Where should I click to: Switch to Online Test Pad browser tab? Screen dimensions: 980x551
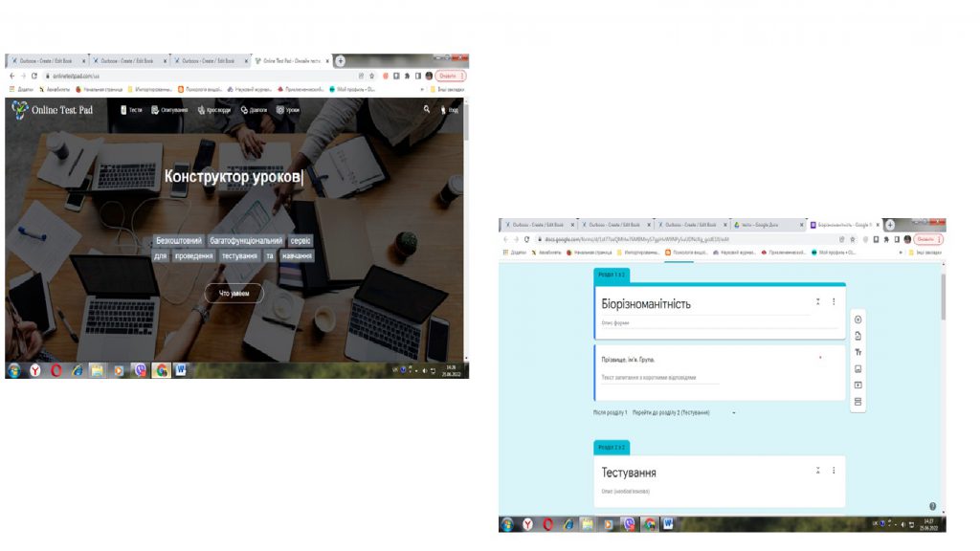pos(287,60)
